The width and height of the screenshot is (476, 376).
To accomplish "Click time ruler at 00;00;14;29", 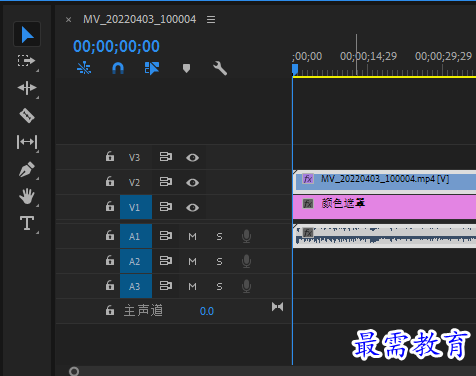I will point(368,56).
